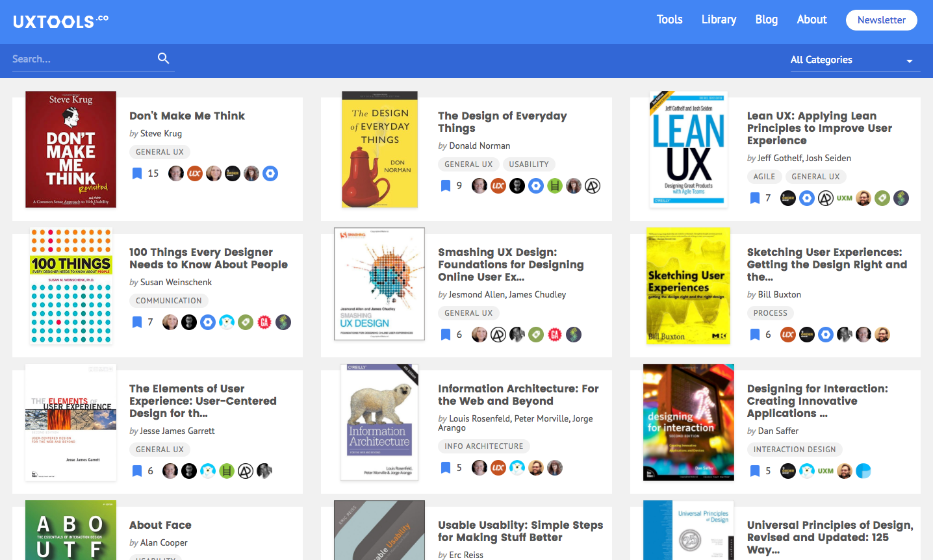Open the Universal Principles of Design title
The image size is (933, 560).
click(x=830, y=537)
